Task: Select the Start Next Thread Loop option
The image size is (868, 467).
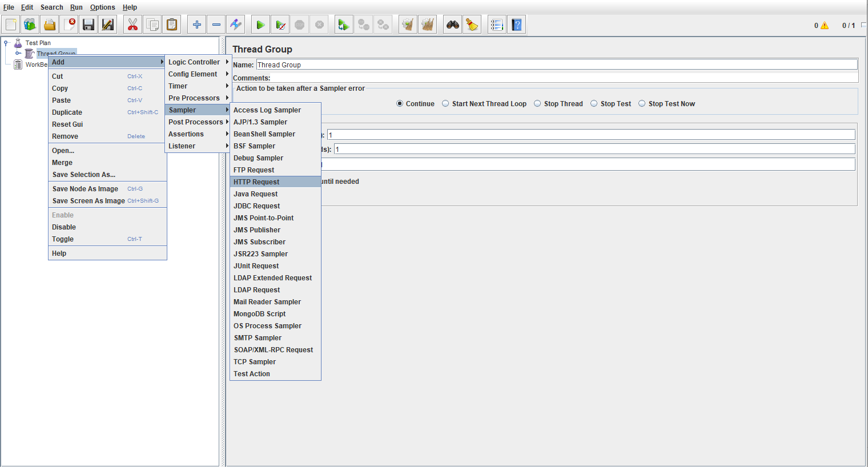Action: pyautogui.click(x=445, y=104)
